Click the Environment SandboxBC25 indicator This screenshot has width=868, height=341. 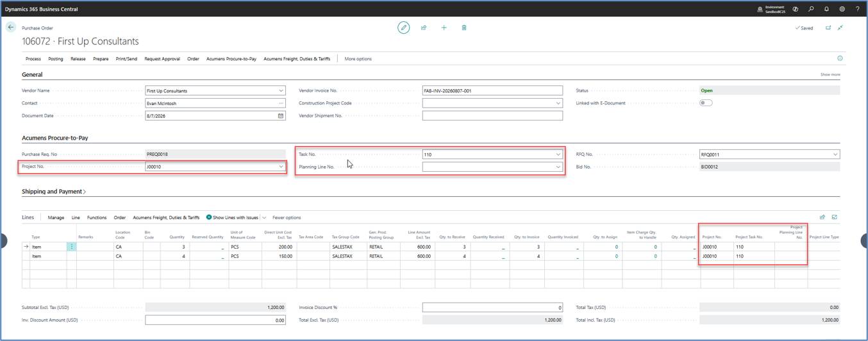(x=770, y=9)
